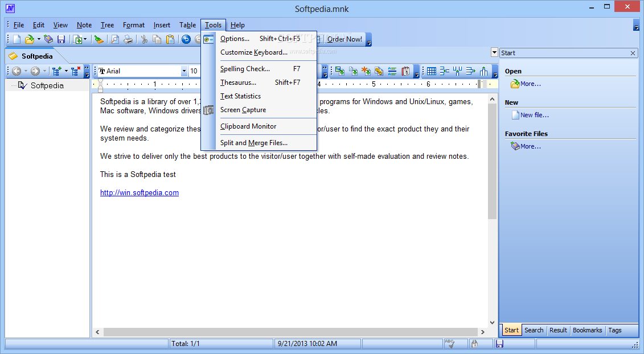
Task: Click the Insert hyperlink chain icon
Action: [379, 71]
